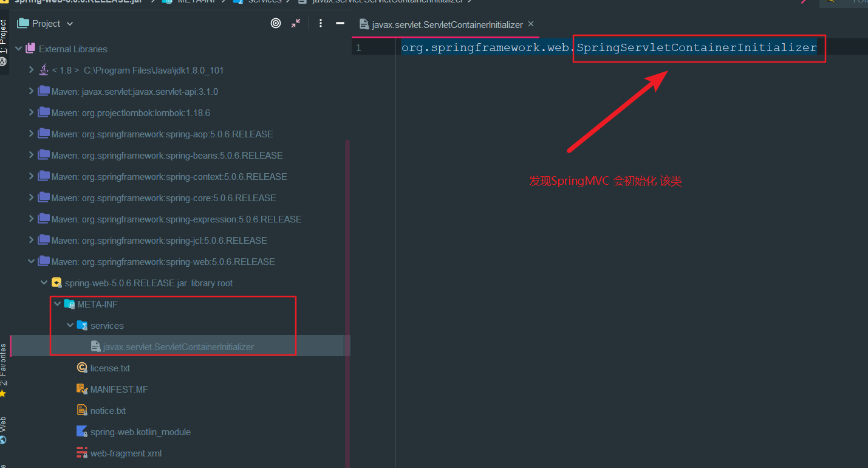Select the javax.servlet.ServletContainerInitializer editor tab
The height and width of the screenshot is (468, 868).
point(447,25)
